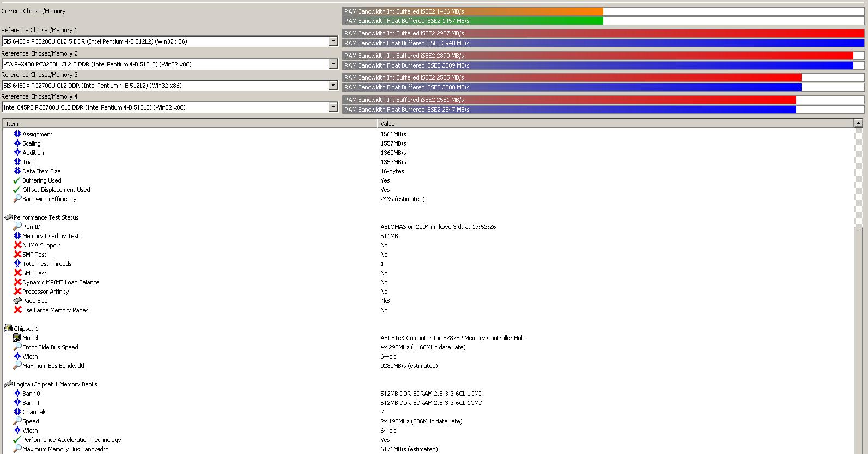Click the blue Float Buffered 2940 MB/s bar
The height and width of the screenshot is (454, 868).
(603, 43)
